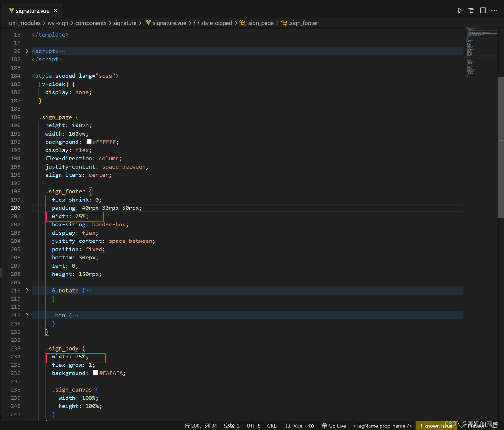
Task: Click the 'width: 25%;' declaration
Action: (70, 216)
